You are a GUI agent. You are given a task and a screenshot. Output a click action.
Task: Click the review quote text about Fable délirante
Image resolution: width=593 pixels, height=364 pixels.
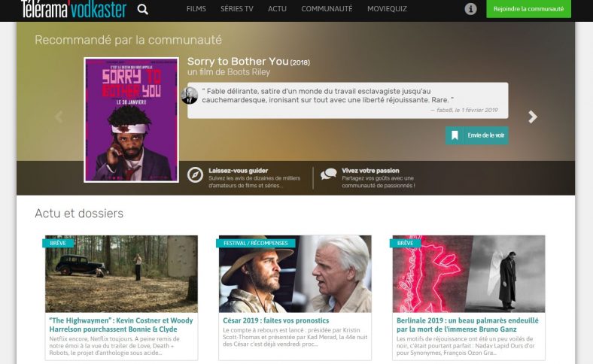click(x=327, y=96)
